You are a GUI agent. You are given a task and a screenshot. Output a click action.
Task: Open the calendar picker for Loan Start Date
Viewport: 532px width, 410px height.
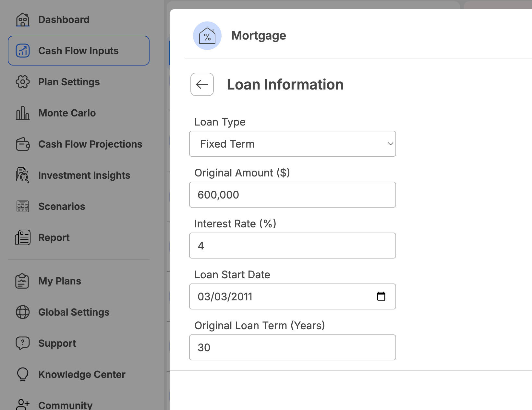(381, 296)
